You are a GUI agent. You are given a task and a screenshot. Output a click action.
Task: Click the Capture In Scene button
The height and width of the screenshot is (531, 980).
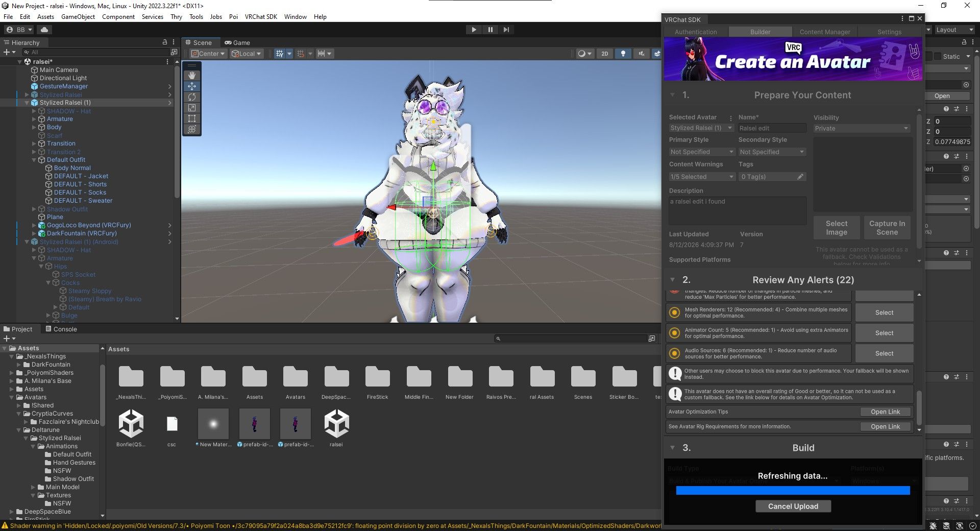[887, 228]
